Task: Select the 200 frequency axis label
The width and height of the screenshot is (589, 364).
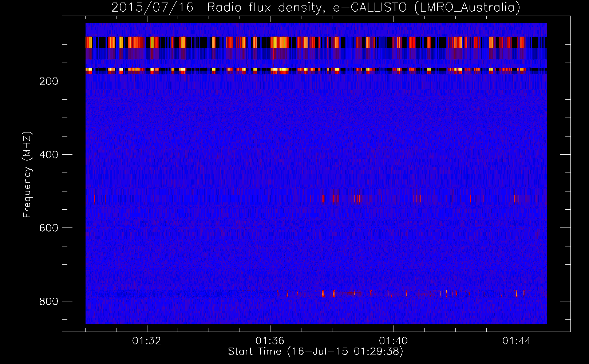Action: point(48,81)
